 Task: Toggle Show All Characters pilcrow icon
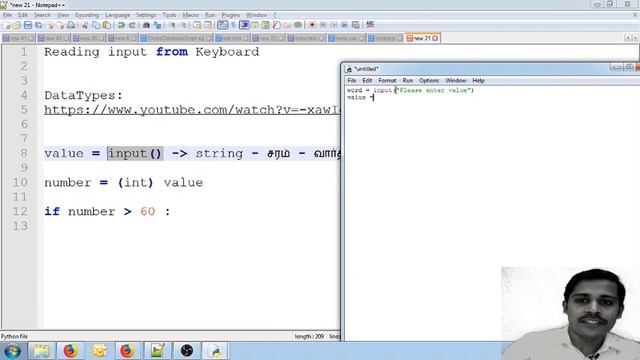point(233,25)
